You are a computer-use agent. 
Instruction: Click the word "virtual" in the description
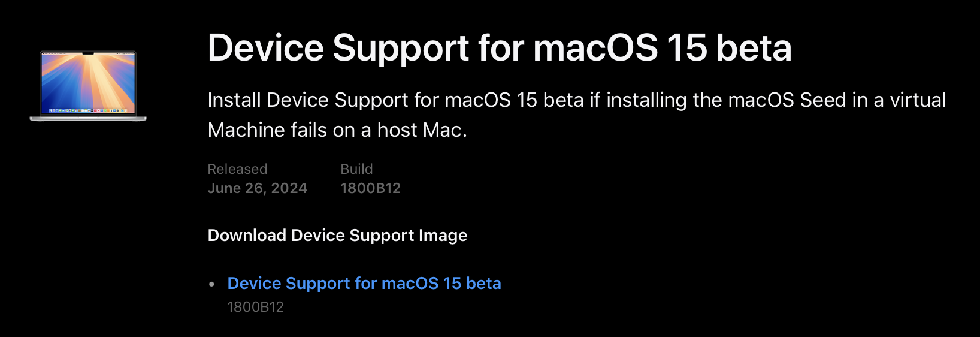918,100
